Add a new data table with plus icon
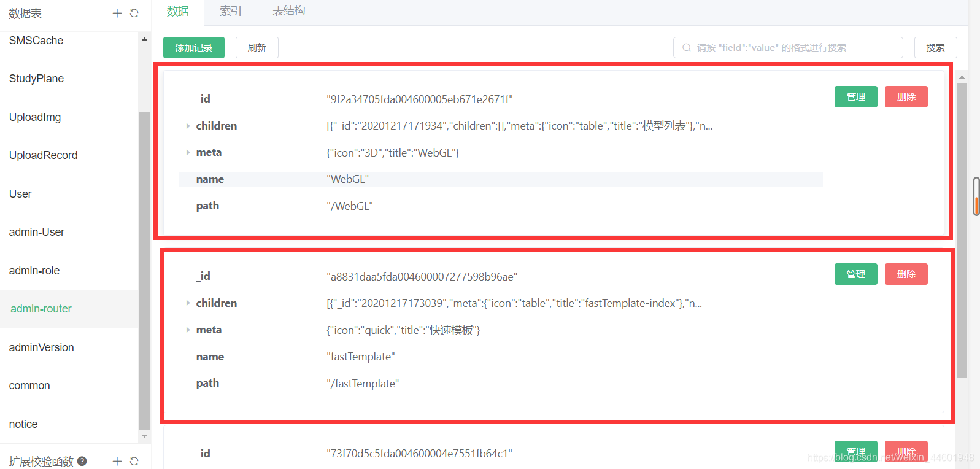Screen dimensions: 980x469 (117, 13)
